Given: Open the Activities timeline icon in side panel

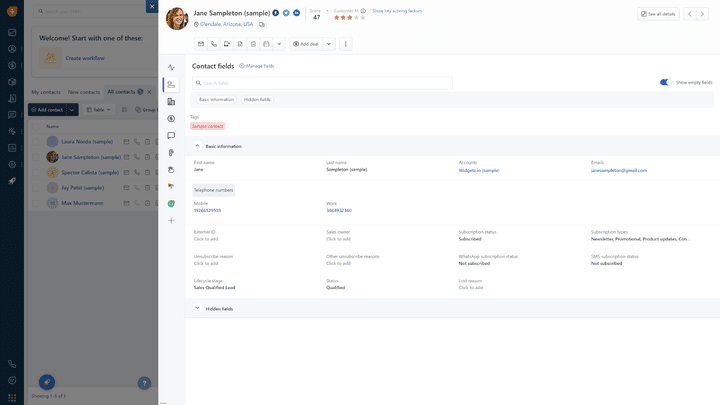Looking at the screenshot, I should coord(171,68).
